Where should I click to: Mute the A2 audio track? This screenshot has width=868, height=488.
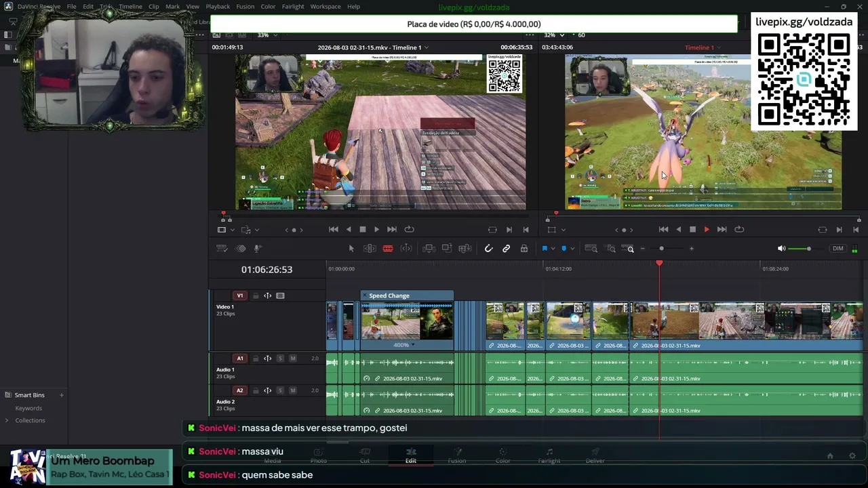[x=293, y=390]
